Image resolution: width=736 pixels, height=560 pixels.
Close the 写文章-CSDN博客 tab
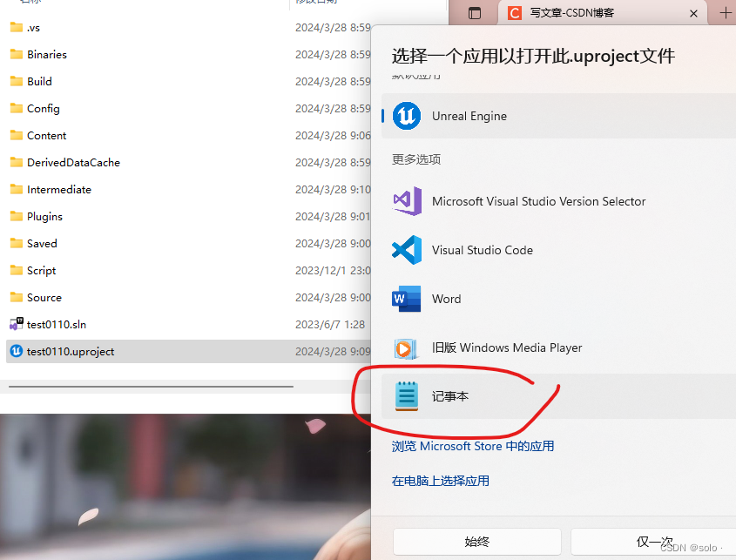693,14
